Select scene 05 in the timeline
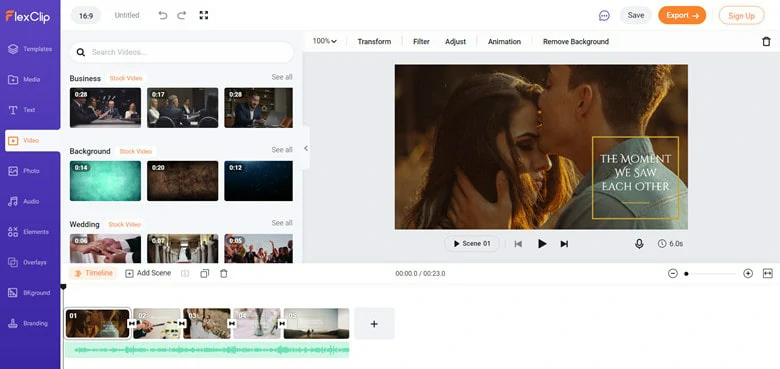780x369 pixels. click(x=316, y=324)
